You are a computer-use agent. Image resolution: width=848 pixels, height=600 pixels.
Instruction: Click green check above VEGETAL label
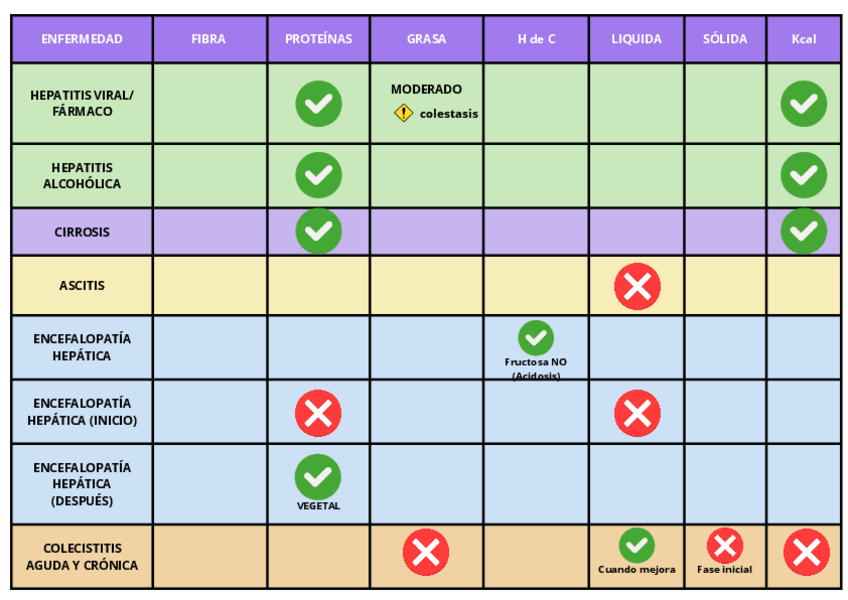(x=318, y=477)
